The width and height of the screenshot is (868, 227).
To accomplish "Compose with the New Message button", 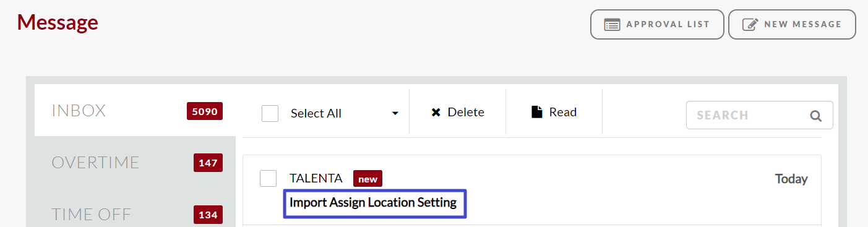I will coord(792,25).
